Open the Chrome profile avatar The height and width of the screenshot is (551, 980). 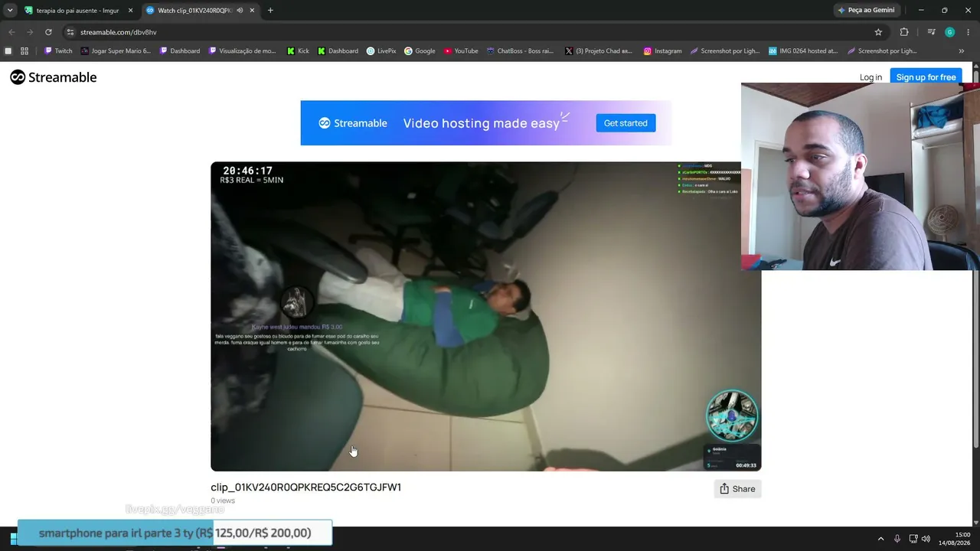[950, 32]
